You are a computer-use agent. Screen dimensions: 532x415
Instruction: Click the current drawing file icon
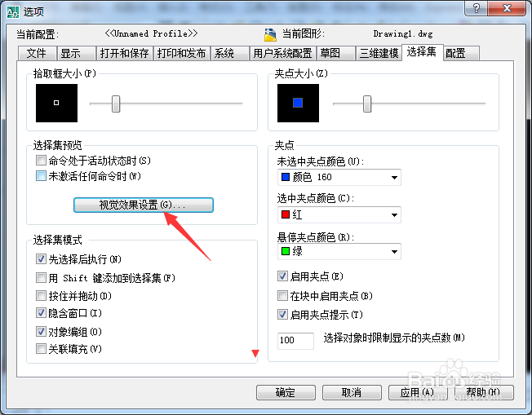270,34
